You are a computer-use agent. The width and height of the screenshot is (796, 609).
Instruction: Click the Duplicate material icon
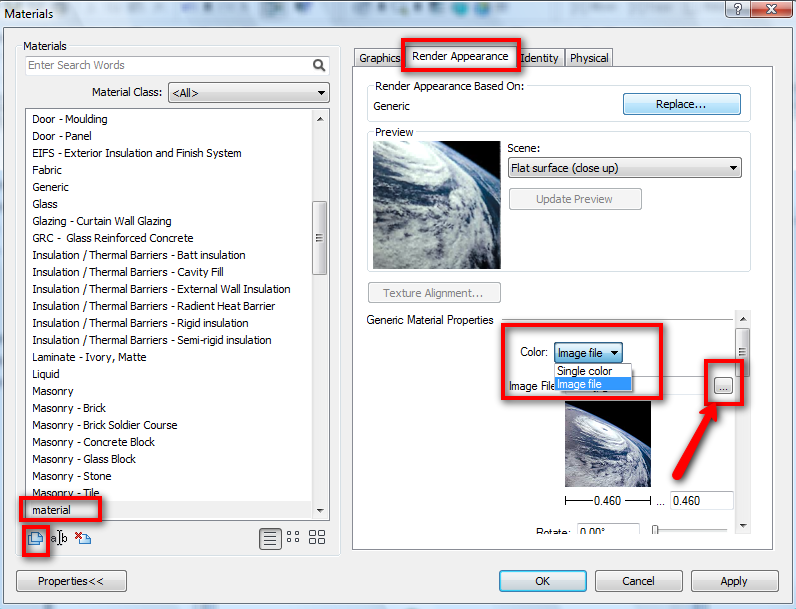point(36,538)
